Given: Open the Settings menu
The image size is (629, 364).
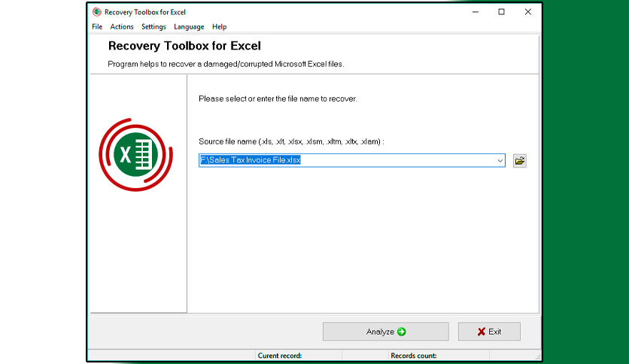Looking at the screenshot, I should (153, 27).
